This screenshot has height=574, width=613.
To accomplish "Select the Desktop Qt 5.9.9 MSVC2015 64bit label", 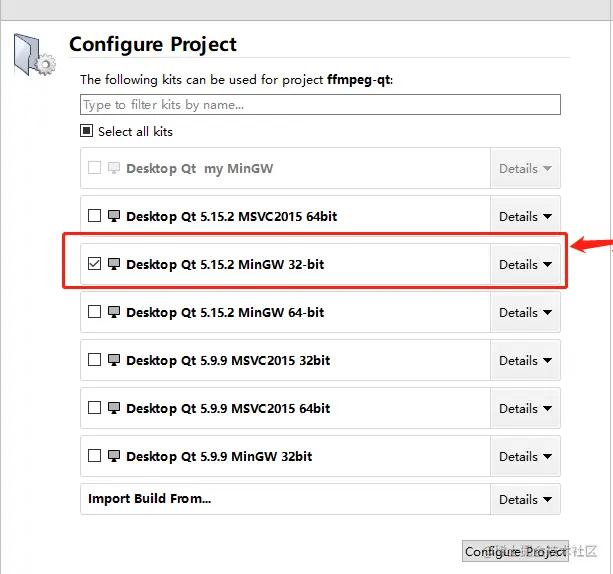I will [x=228, y=408].
